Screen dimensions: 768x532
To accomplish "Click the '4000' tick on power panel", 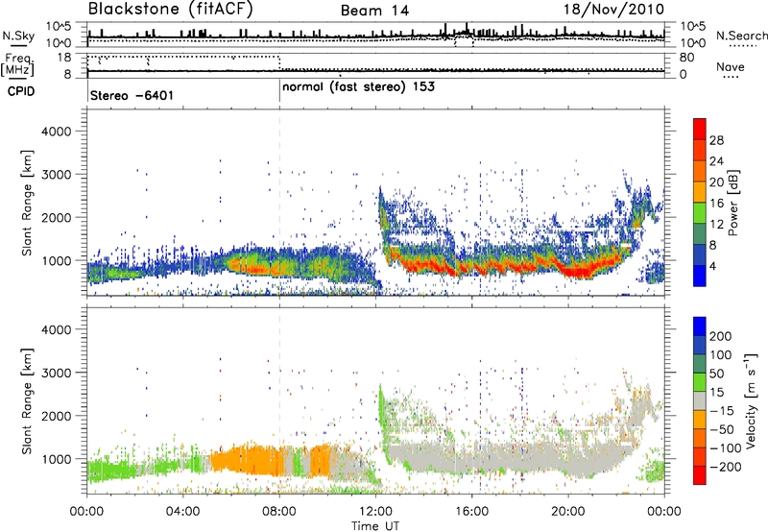I will coord(56,132).
